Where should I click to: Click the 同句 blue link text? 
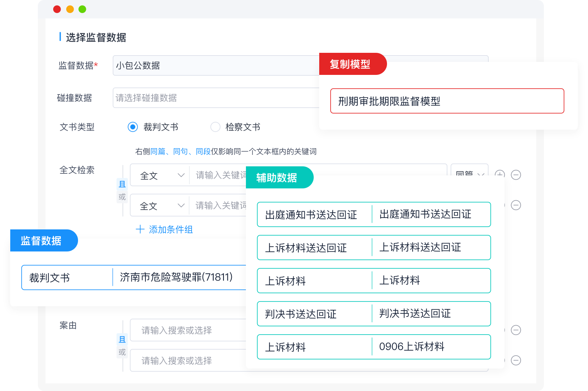tap(180, 151)
